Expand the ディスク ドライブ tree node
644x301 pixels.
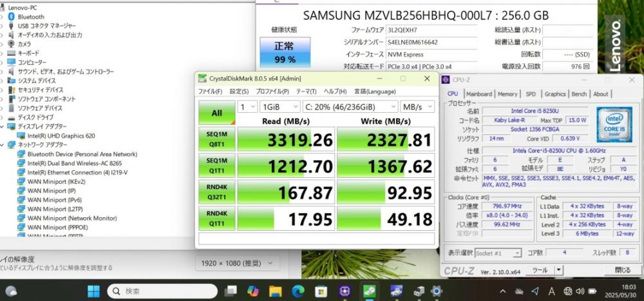(x=3, y=117)
